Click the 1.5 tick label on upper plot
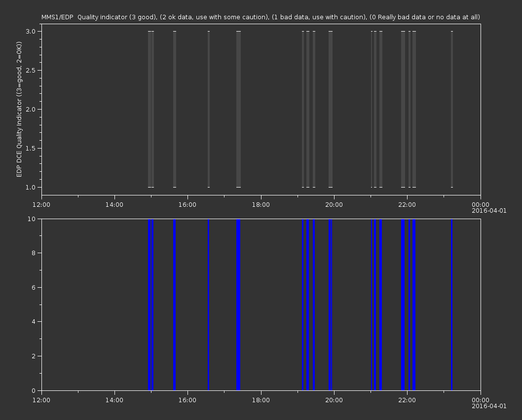Image resolution: width=522 pixels, height=420 pixels. (x=31, y=148)
